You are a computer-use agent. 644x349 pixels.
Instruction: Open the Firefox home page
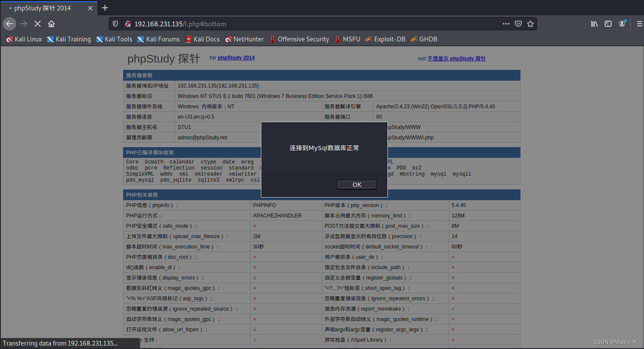51,24
